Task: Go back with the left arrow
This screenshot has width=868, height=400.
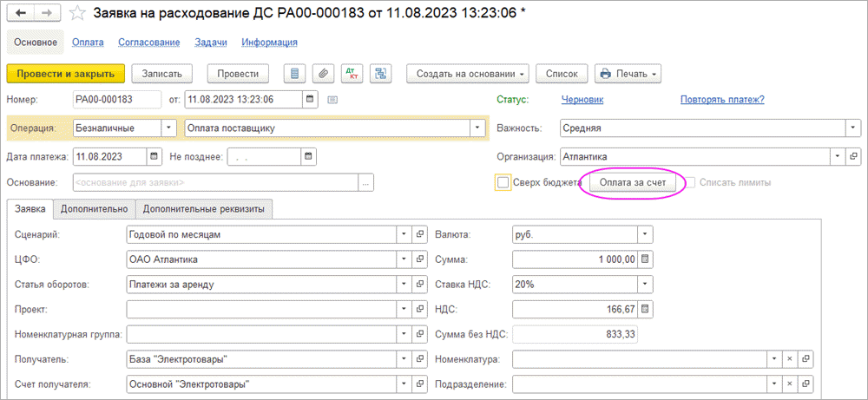Action: (x=23, y=13)
